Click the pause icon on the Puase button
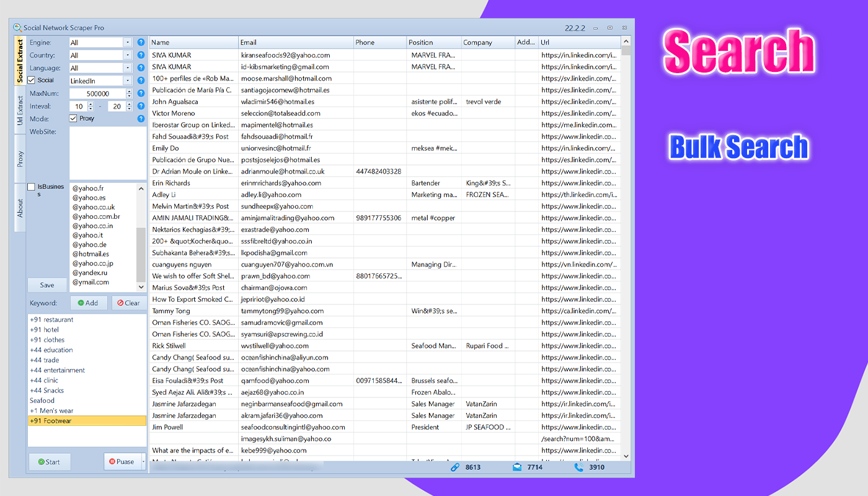Image resolution: width=868 pixels, height=496 pixels. [113, 461]
